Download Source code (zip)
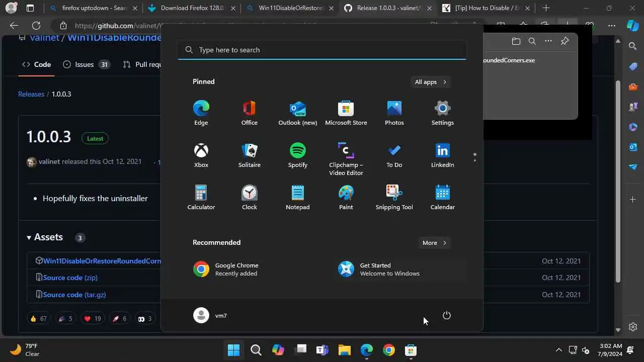The image size is (644, 362). 70,278
